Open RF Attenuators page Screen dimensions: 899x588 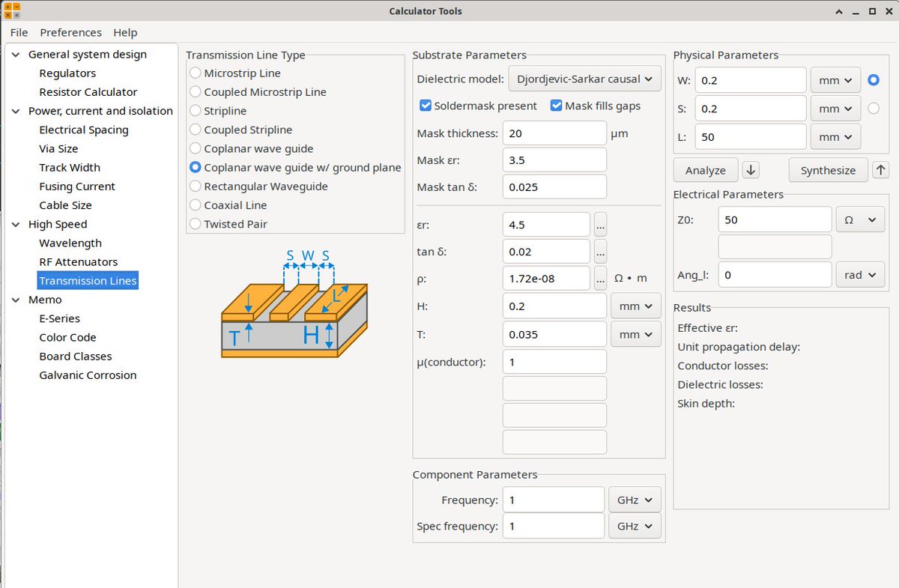(78, 262)
